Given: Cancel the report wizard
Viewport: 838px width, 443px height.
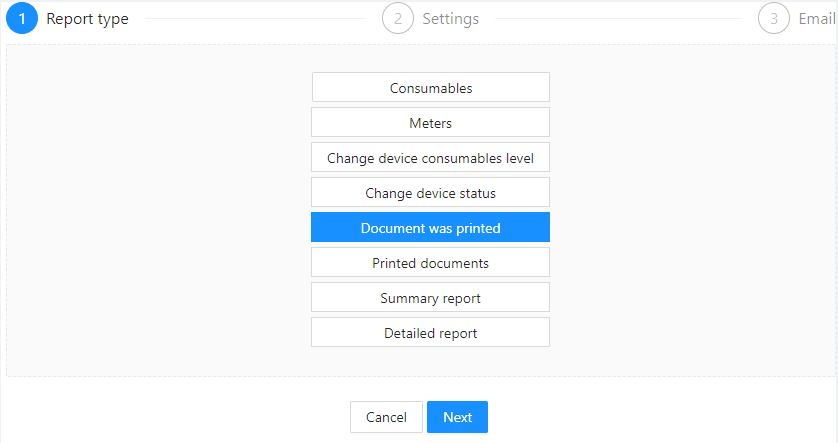Looking at the screenshot, I should click(x=386, y=417).
